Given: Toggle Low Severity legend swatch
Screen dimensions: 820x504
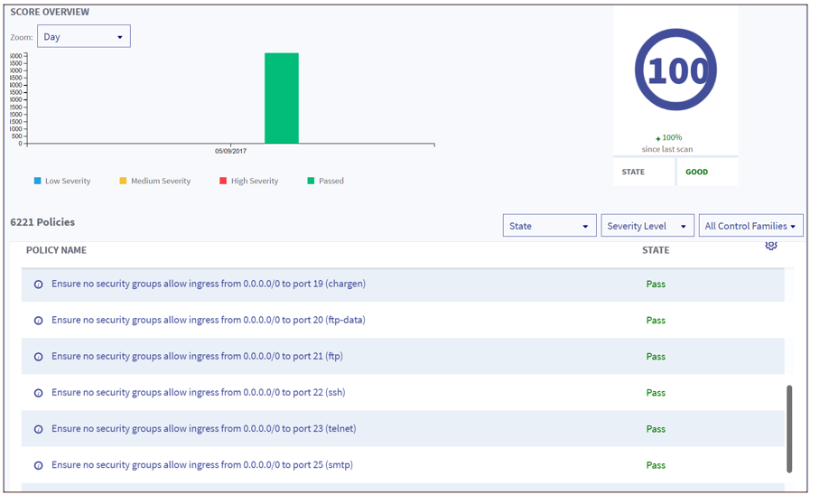Looking at the screenshot, I should point(37,181).
